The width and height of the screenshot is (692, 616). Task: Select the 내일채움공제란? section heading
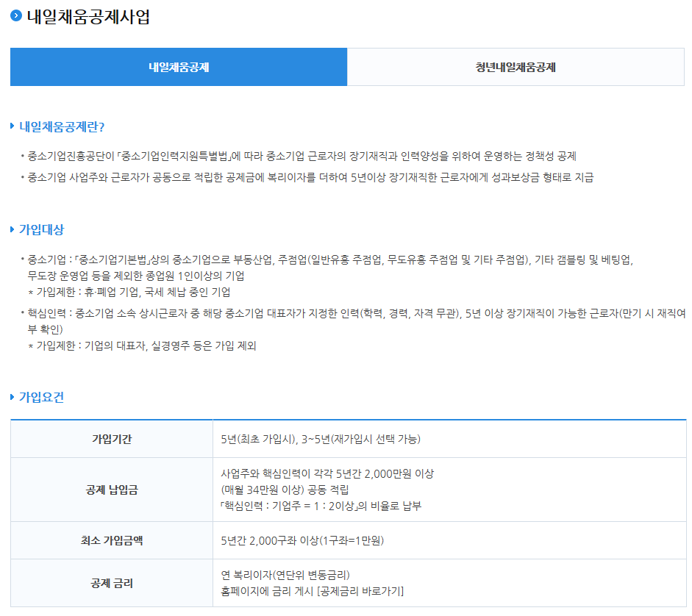pos(62,126)
